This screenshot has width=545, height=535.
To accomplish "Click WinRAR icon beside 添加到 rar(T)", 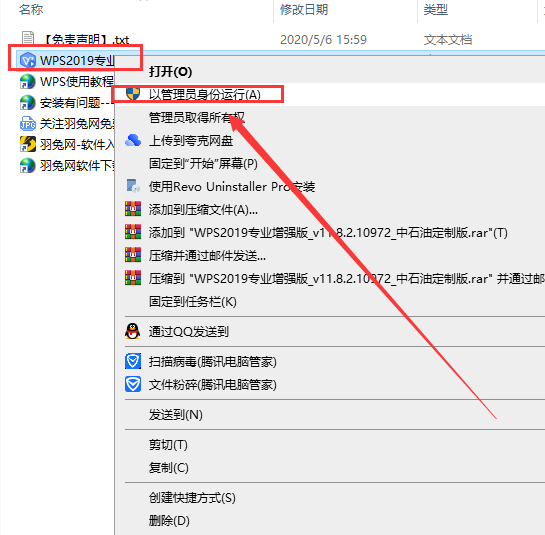I will coord(133,232).
